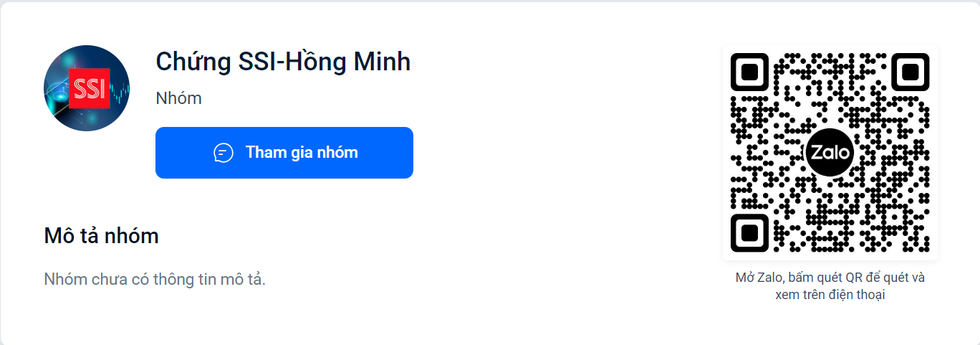The image size is (980, 345).
Task: Click the red SSI logo in avatar
Action: 89,88
